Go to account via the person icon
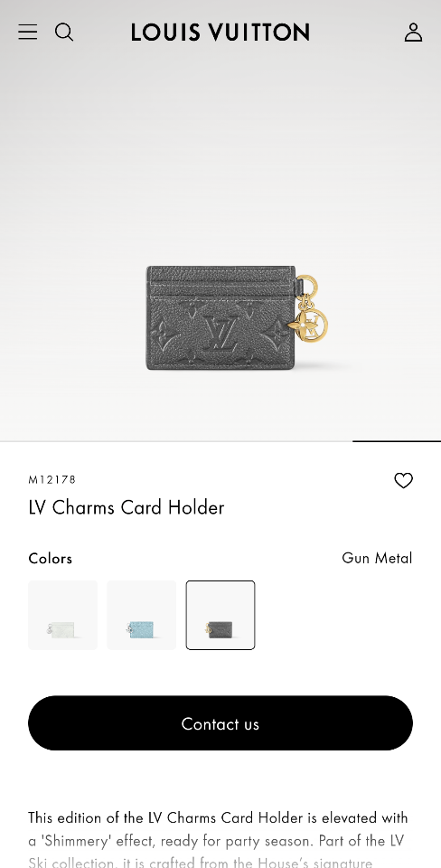This screenshot has width=441, height=868. 413,33
